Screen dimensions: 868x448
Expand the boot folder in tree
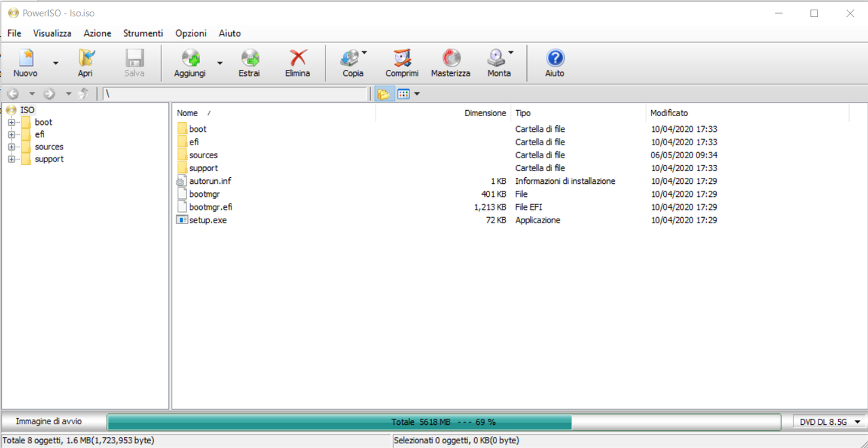coord(11,122)
